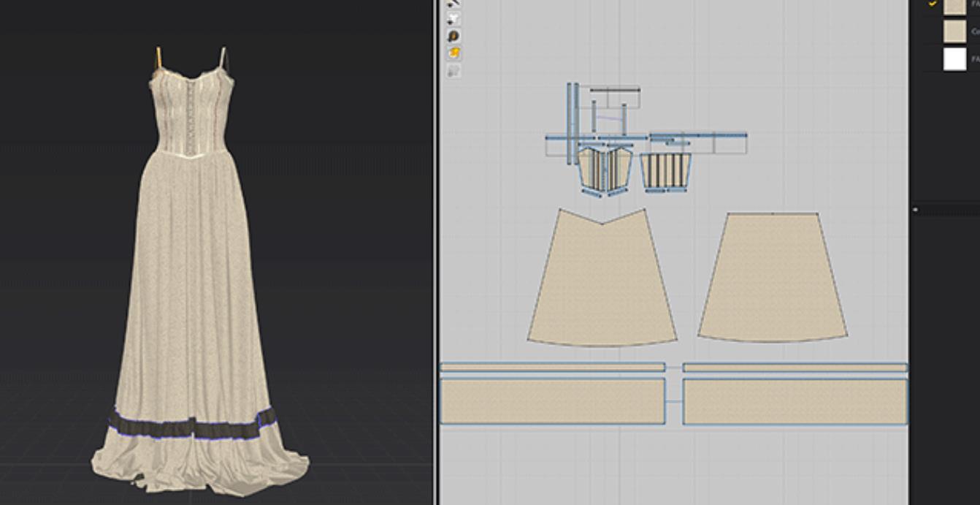The height and width of the screenshot is (505, 980).
Task: Select the right half of front bodice pattern
Action: coord(621,170)
